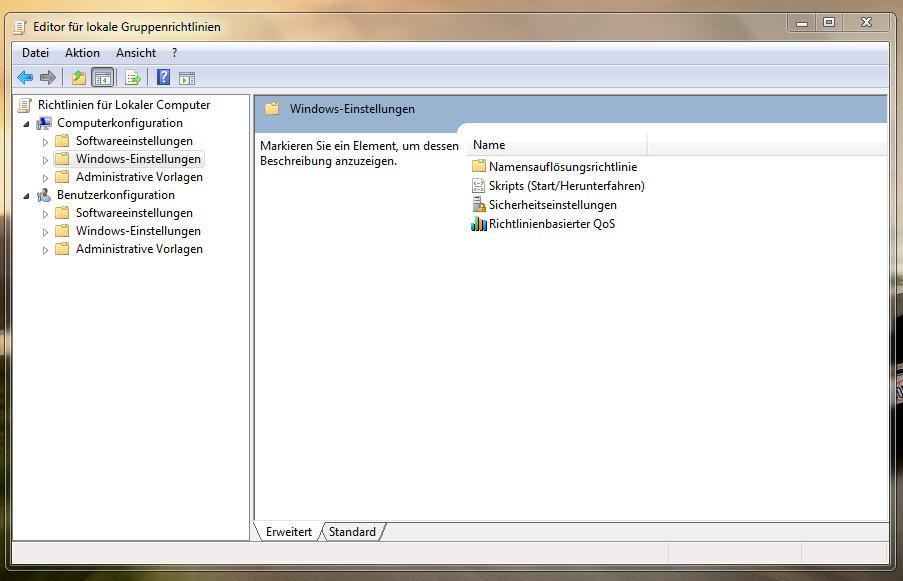Viewport: 903px width, 581px height.
Task: Click the Richtlinienbasierter QoS chart icon
Action: [x=479, y=223]
